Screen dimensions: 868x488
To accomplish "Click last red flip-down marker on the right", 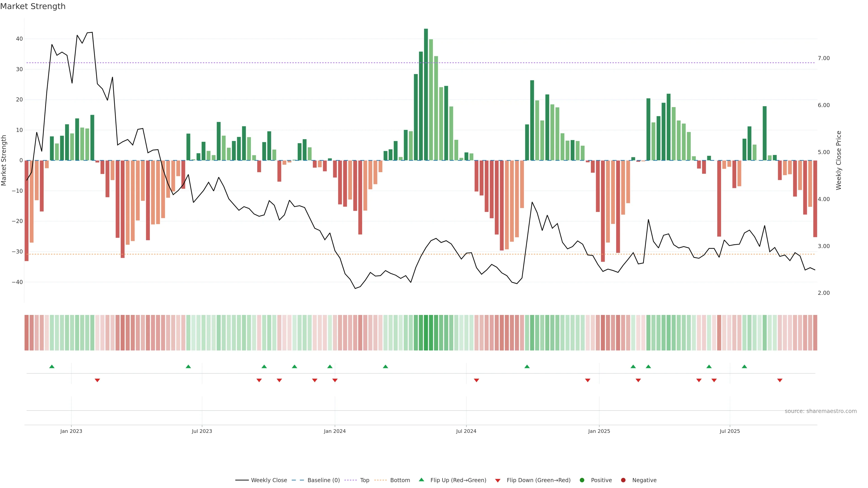I will coord(780,380).
